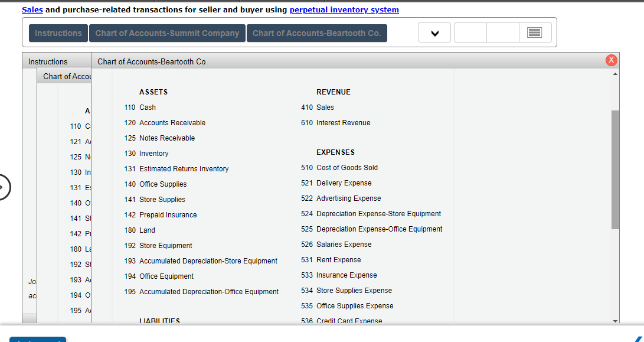Select 521 Delivery Expense
644x342 pixels.
click(x=336, y=183)
